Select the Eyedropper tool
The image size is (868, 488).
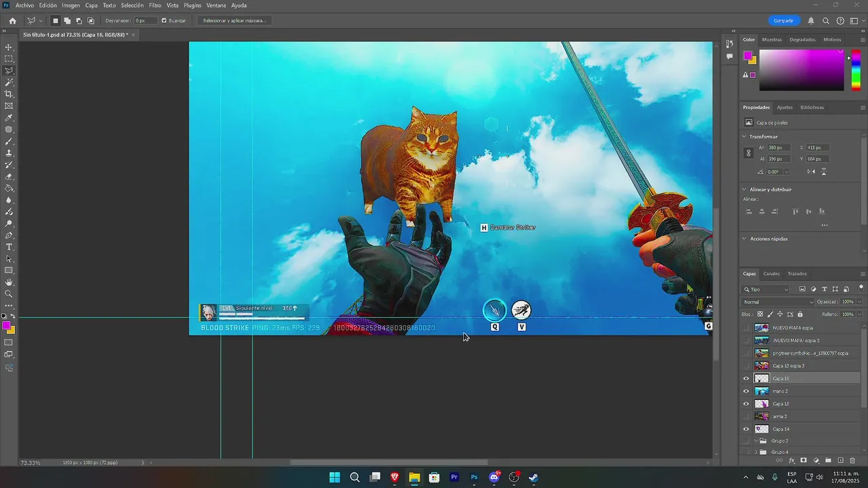click(x=9, y=118)
